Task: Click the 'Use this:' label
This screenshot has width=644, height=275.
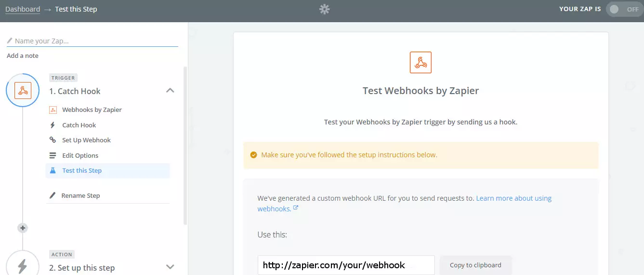Action: point(272,235)
